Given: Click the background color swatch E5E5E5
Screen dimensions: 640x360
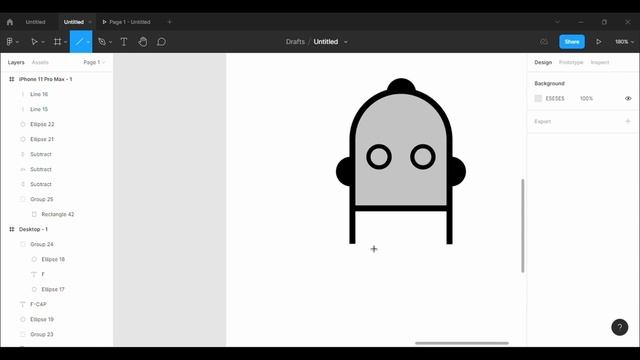Looking at the screenshot, I should pos(538,98).
